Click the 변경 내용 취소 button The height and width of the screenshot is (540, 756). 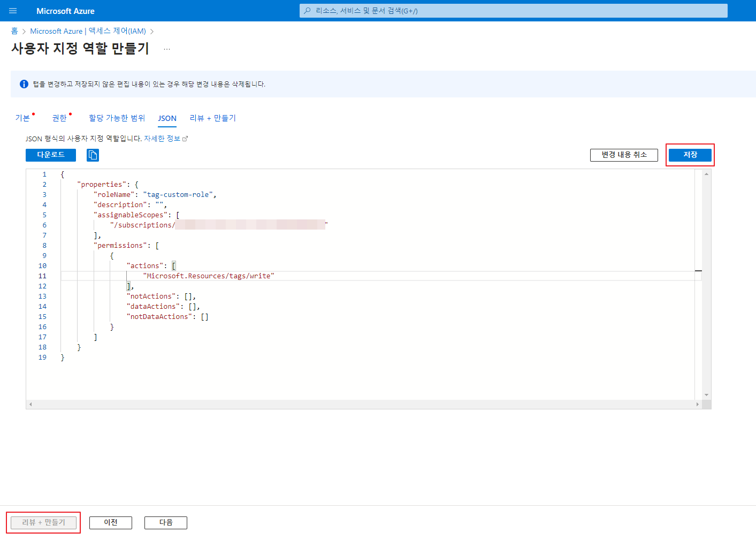(624, 155)
